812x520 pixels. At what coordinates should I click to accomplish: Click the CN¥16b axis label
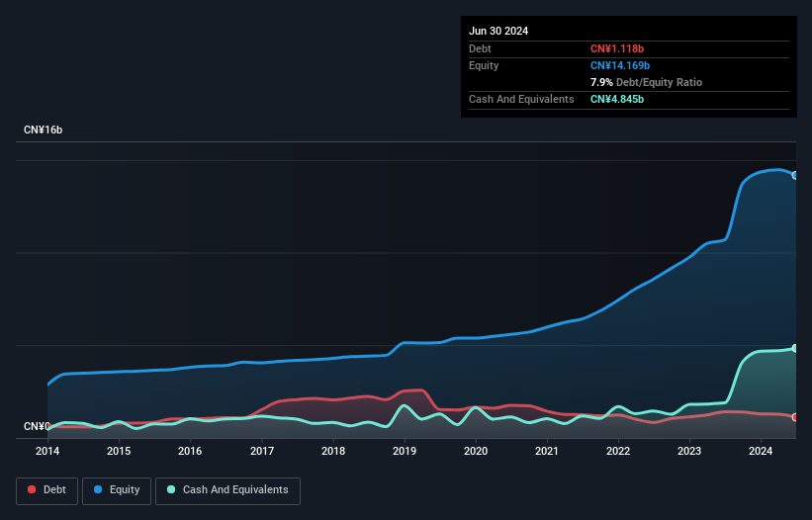(x=43, y=130)
